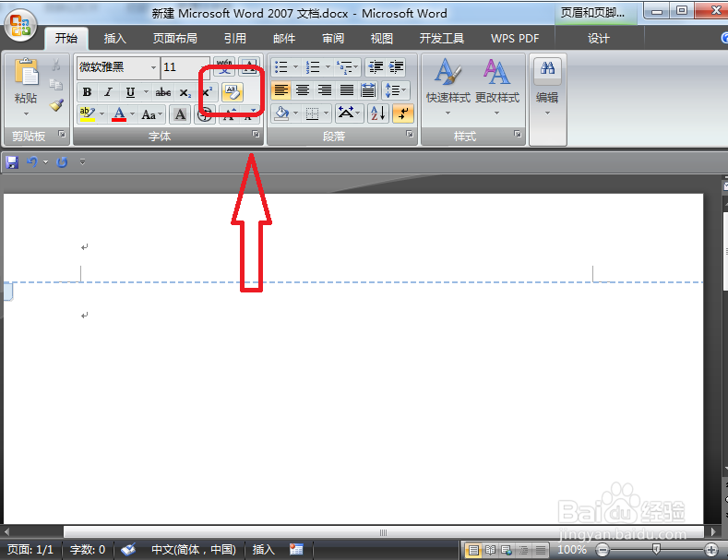Open the Borders dropdown arrow
Screen dimensions: 728x560
(x=327, y=113)
